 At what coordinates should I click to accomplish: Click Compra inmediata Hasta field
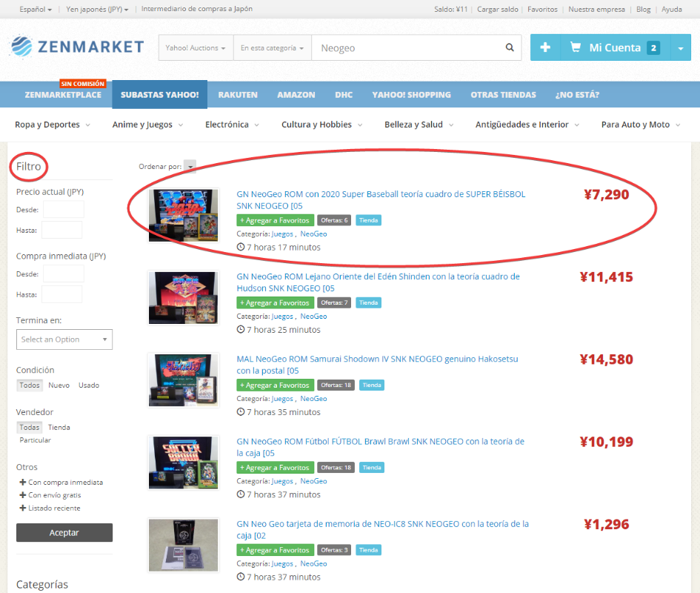click(61, 294)
